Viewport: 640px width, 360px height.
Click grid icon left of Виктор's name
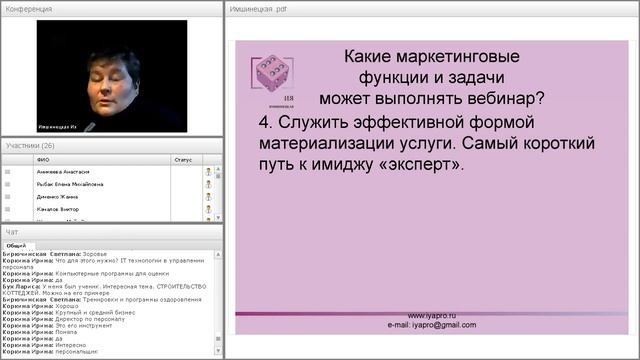point(7,209)
